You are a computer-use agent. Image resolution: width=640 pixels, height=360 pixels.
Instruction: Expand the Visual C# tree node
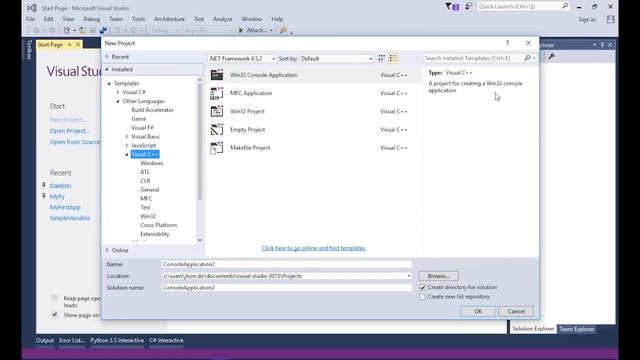pos(118,92)
